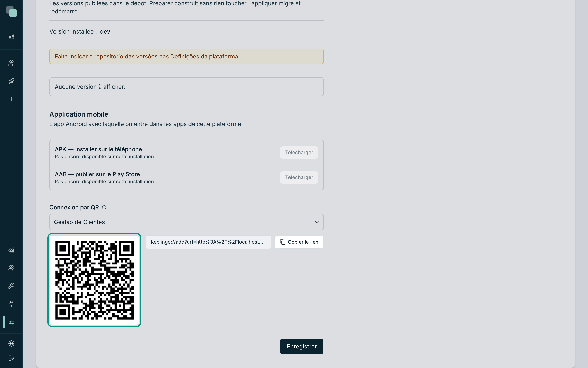
Task: Download the APK with Télécharger
Action: click(299, 153)
